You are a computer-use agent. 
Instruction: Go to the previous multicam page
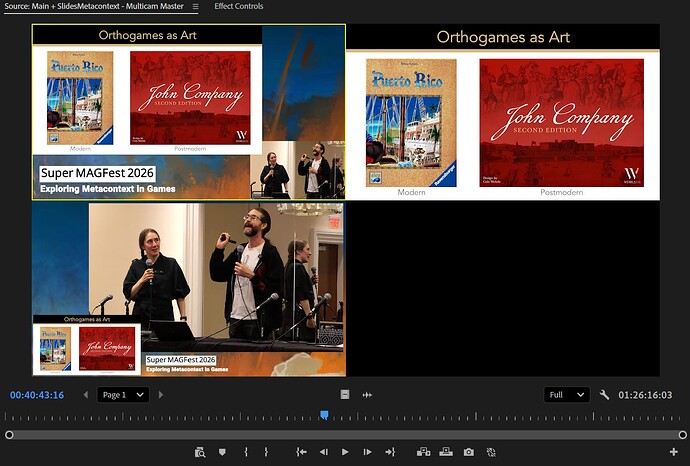click(x=86, y=395)
